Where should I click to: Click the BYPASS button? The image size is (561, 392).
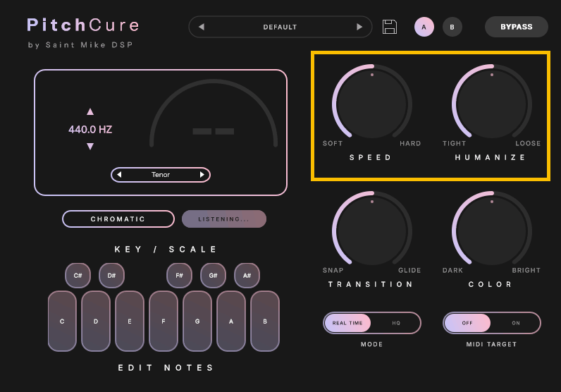coord(517,27)
